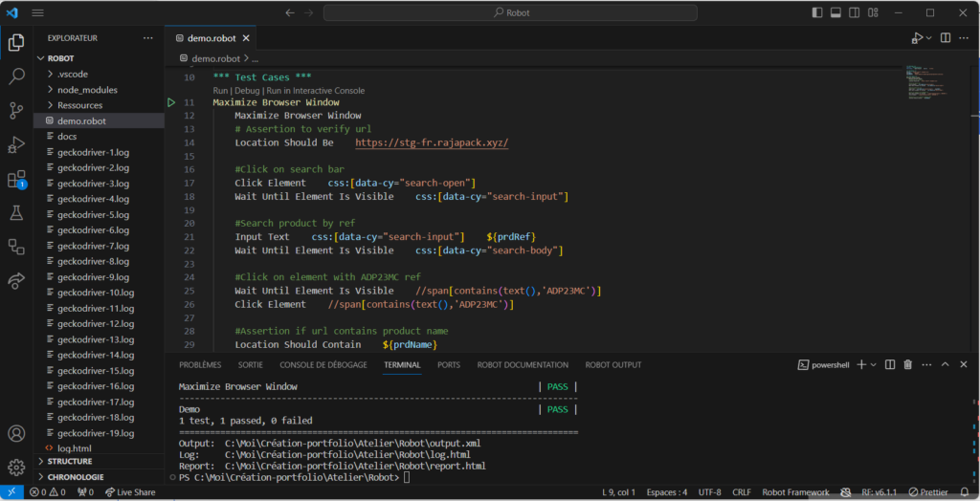This screenshot has height=501, width=980.
Task: Open the customize layout icon
Action: click(x=873, y=12)
